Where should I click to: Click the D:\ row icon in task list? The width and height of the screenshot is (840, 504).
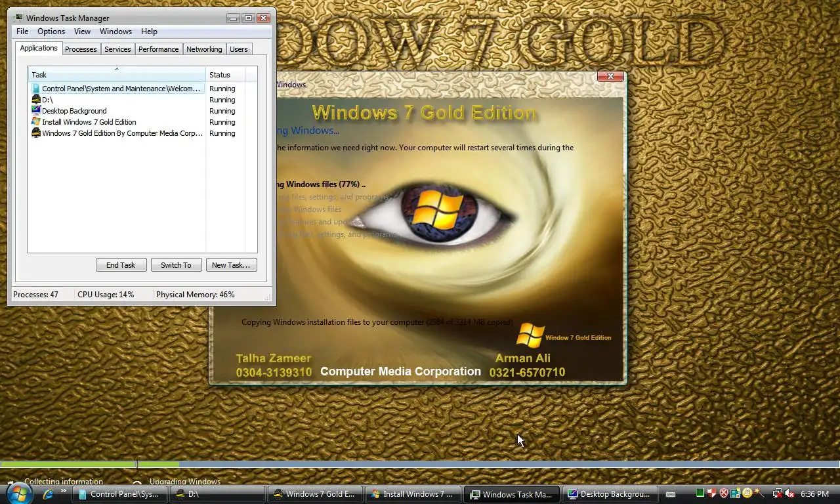36,100
